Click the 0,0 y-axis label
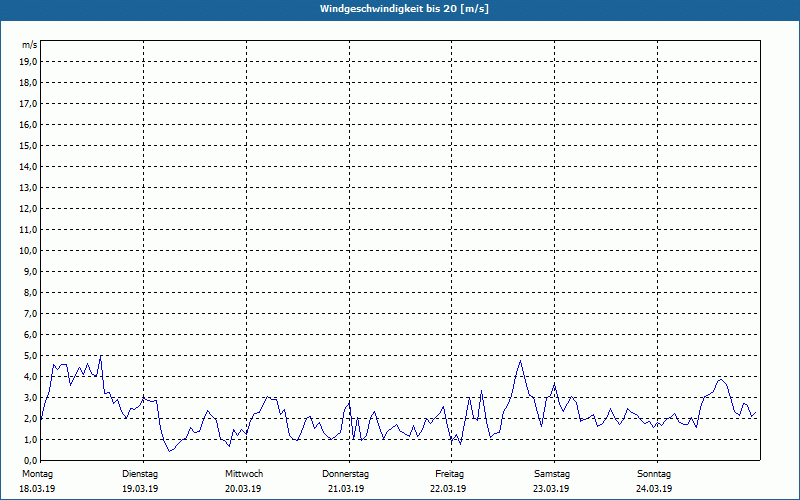800x500 pixels. (30, 461)
